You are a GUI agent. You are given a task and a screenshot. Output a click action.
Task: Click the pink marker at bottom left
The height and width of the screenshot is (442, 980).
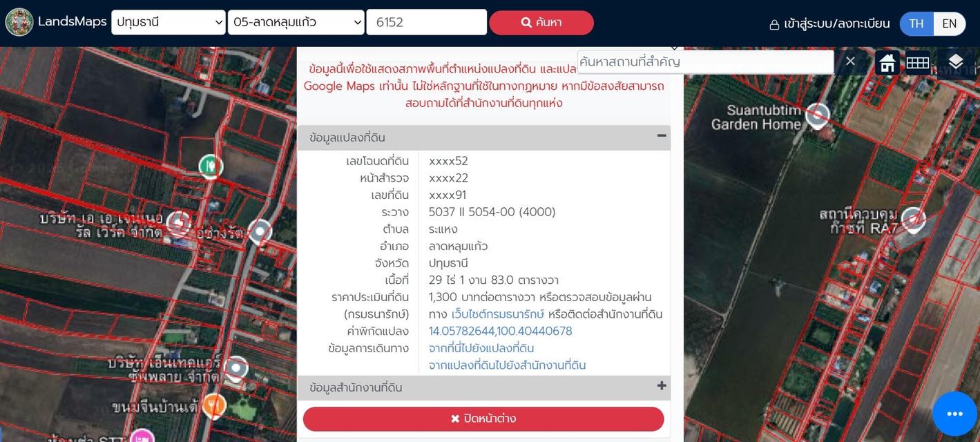(x=142, y=436)
